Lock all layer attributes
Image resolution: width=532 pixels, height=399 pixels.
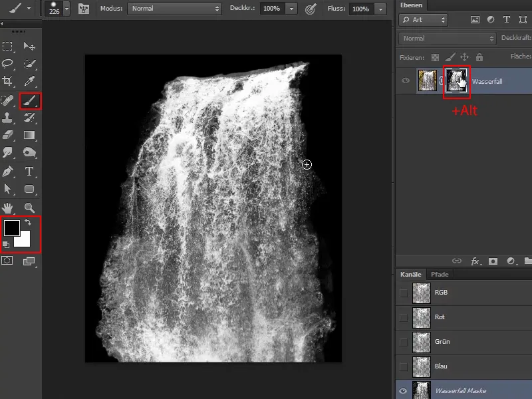pos(479,57)
